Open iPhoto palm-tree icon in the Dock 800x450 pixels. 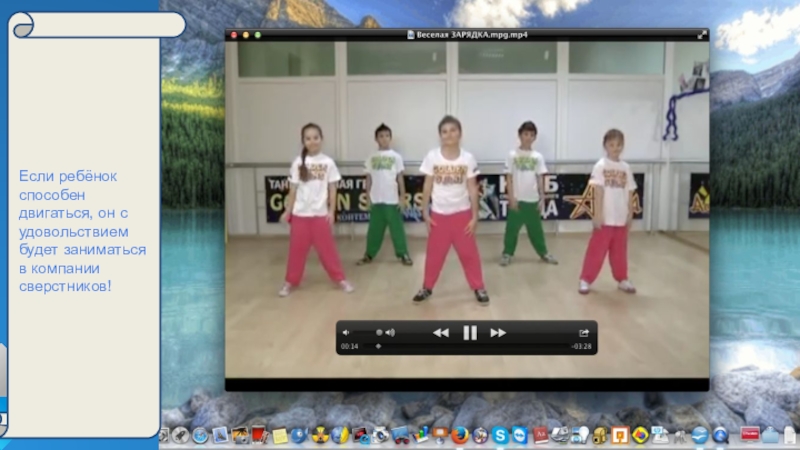240,435
